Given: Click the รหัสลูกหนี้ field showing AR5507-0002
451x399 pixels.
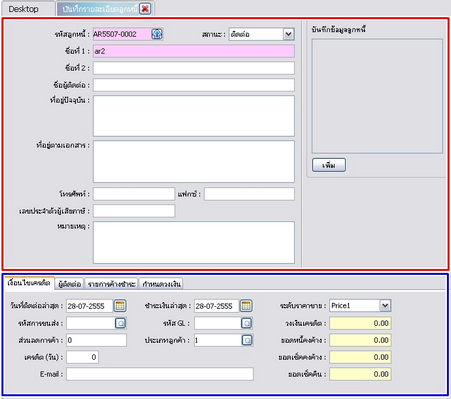Looking at the screenshot, I should (122, 34).
